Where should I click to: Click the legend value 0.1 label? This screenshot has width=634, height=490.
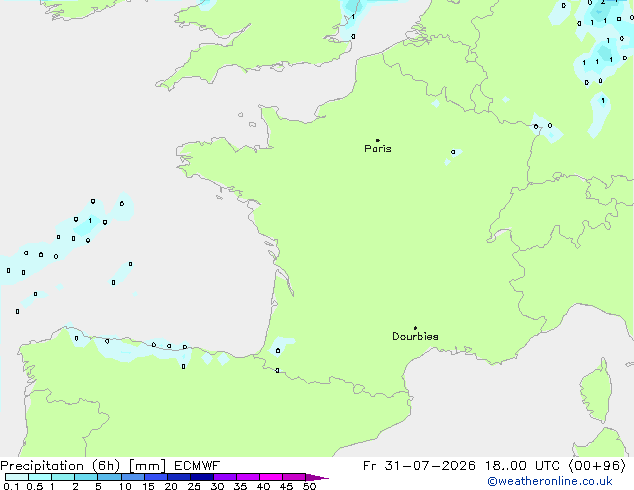tap(11, 486)
